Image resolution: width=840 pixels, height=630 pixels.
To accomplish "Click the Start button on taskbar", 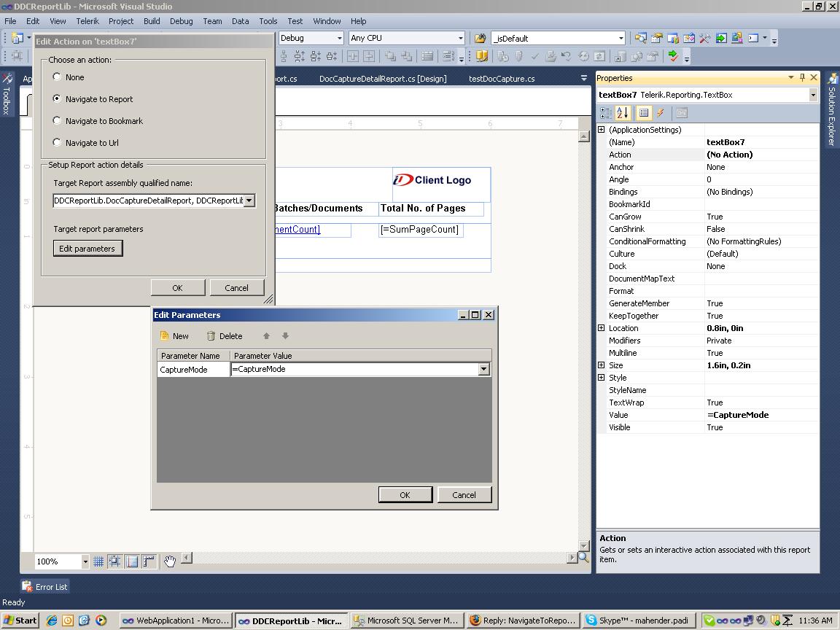I will [20, 621].
